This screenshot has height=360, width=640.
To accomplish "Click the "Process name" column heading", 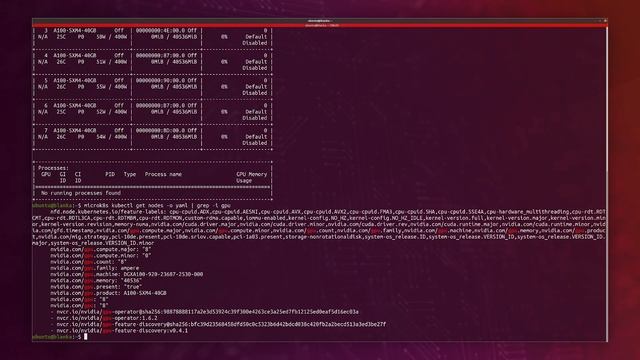I will click(x=163, y=174).
